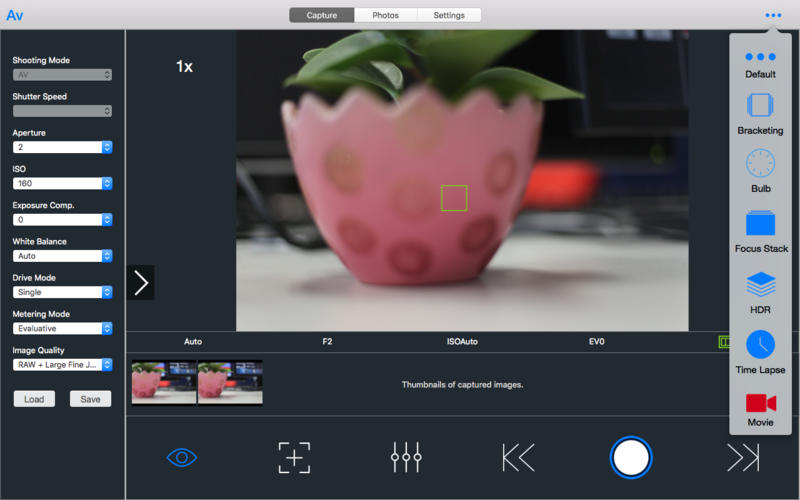Open Time Lapse shooting mode
Image resolution: width=800 pixels, height=500 pixels.
pyautogui.click(x=760, y=345)
